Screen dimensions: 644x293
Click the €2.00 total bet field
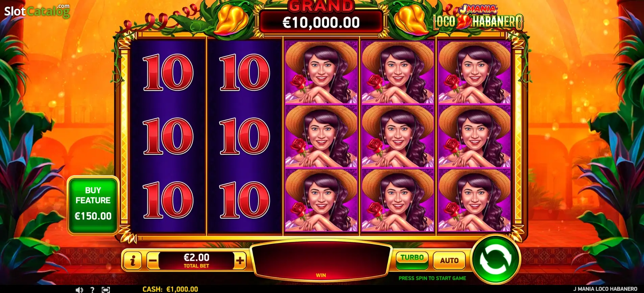pyautogui.click(x=196, y=261)
